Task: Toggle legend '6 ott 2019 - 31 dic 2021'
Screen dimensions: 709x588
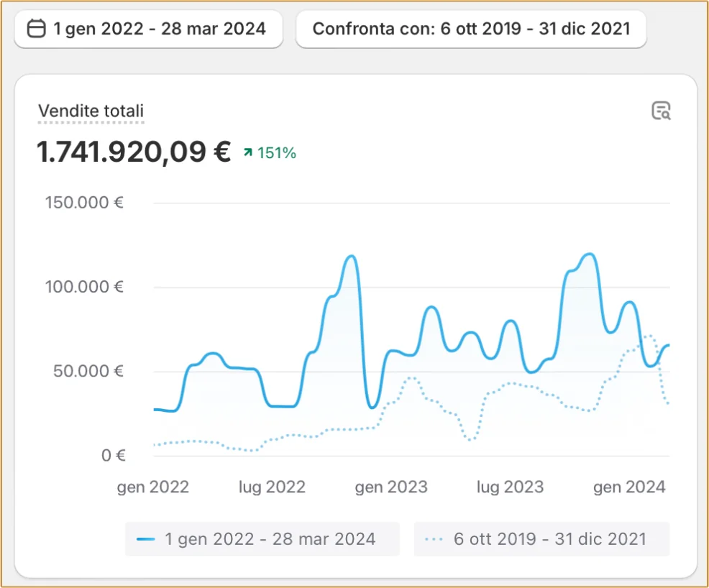Action: click(541, 538)
